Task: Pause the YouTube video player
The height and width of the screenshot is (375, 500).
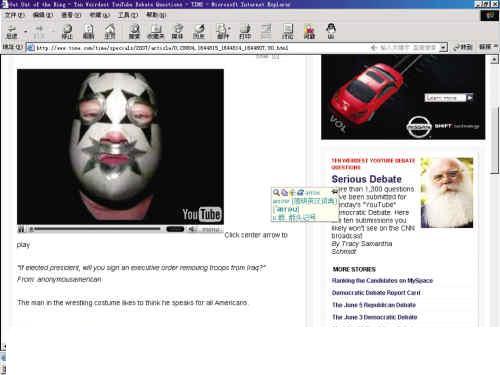Action: 21,229
